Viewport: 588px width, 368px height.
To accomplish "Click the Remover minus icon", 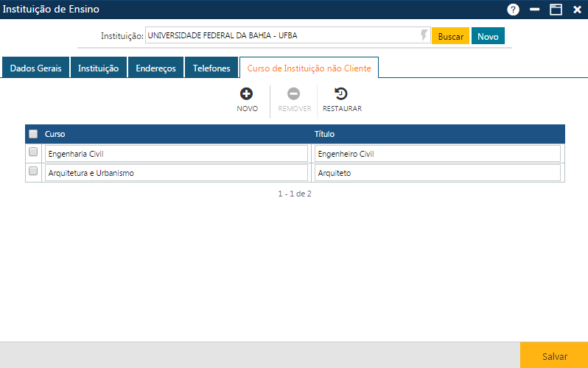I will (x=293, y=94).
